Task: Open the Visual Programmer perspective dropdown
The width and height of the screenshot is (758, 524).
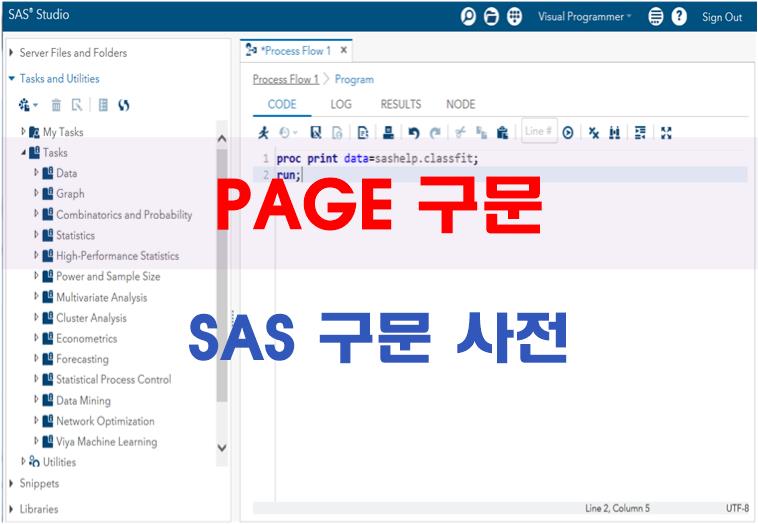Action: point(584,16)
